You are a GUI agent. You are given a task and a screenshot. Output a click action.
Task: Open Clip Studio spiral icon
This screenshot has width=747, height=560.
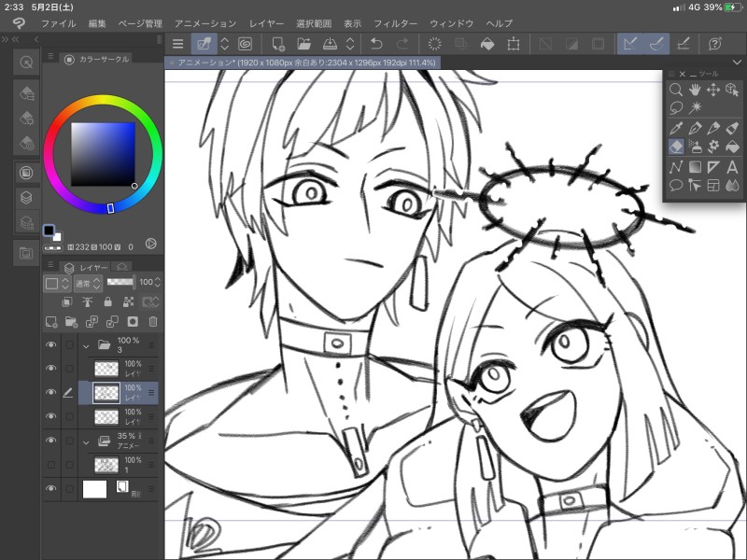click(x=245, y=44)
